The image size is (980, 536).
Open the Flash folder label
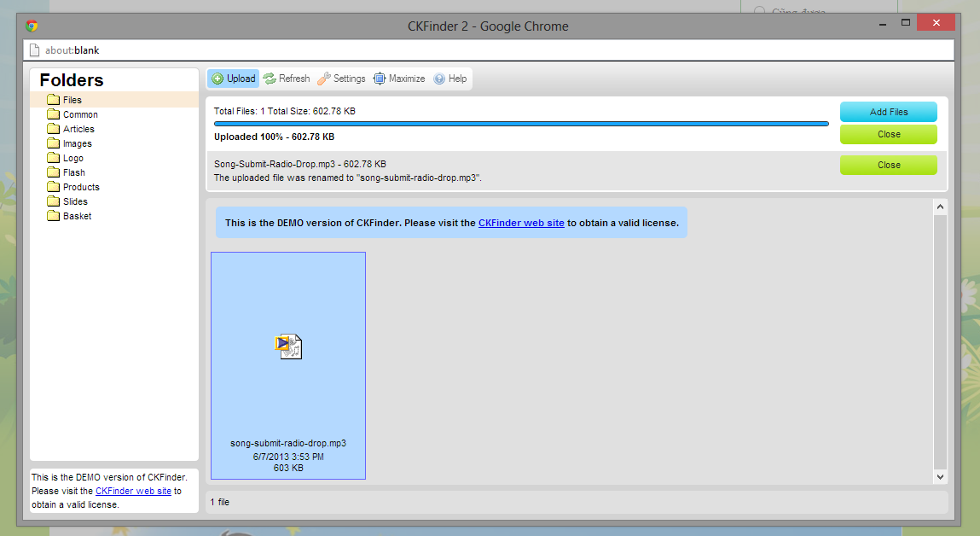tap(73, 172)
